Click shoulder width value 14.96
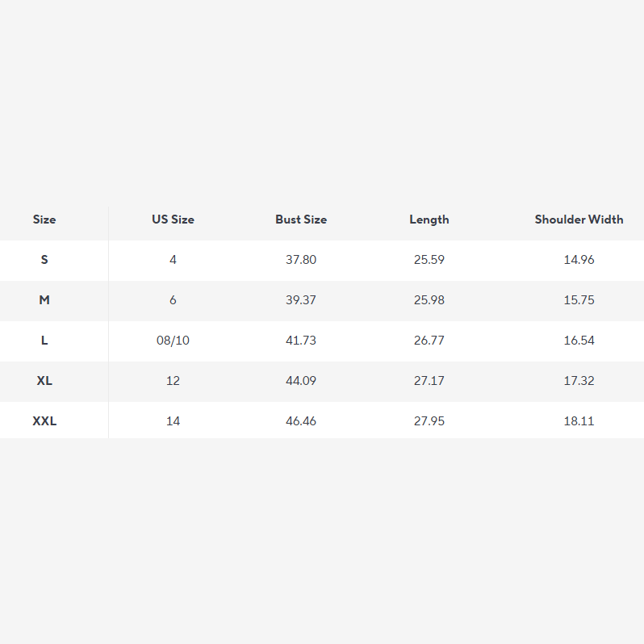Viewport: 644px width, 644px height. point(579,260)
